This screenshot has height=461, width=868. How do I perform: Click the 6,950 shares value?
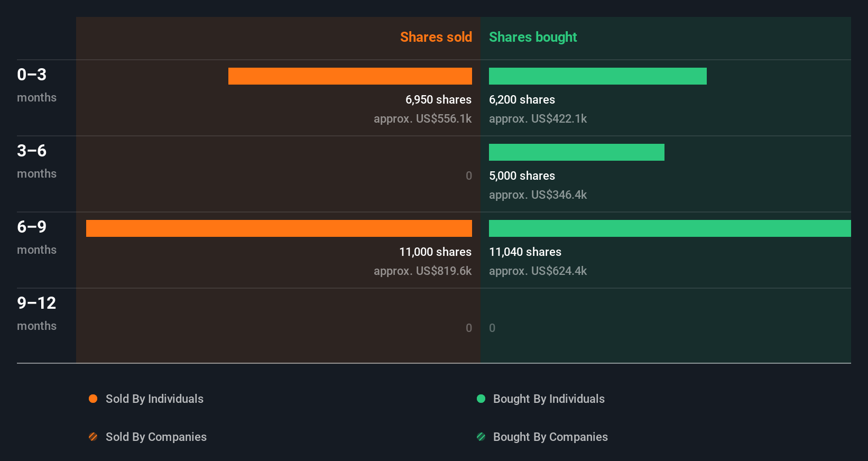438,99
